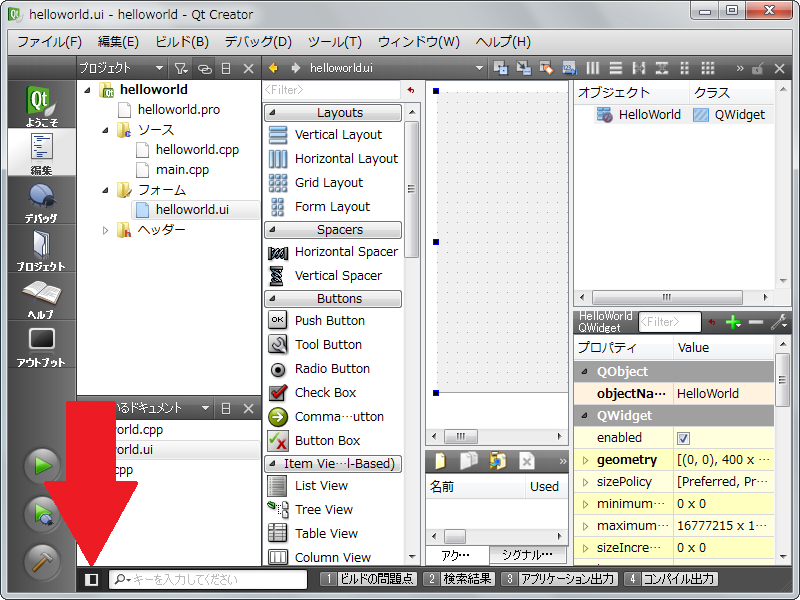Toggle the sidebar with the status bar icon

pyautogui.click(x=91, y=579)
